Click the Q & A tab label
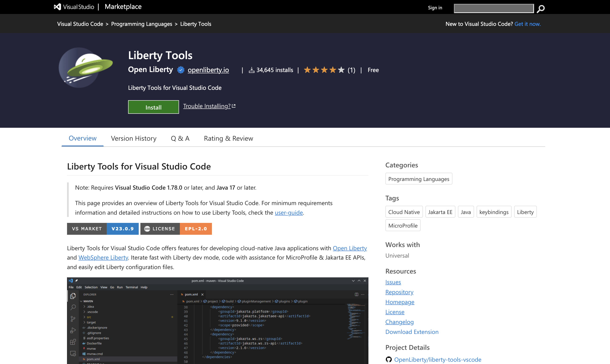610x364 pixels. (179, 138)
